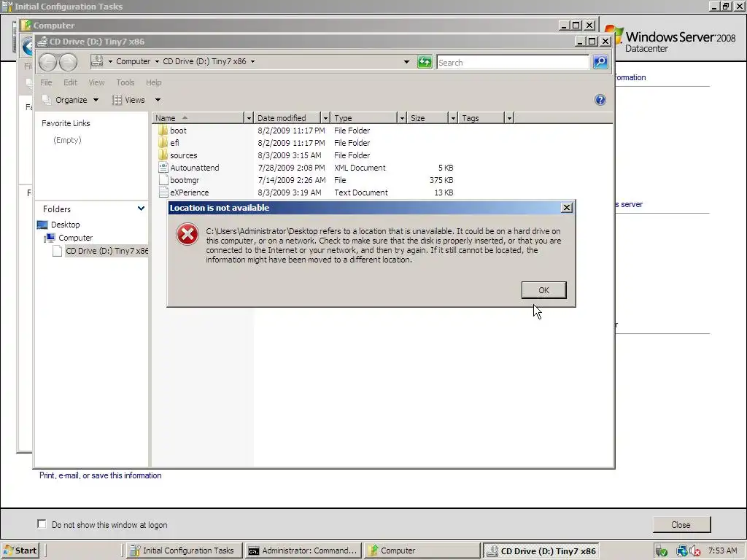
Task: Click the 7/28/2009 2:08 PM date cell
Action: tap(291, 168)
